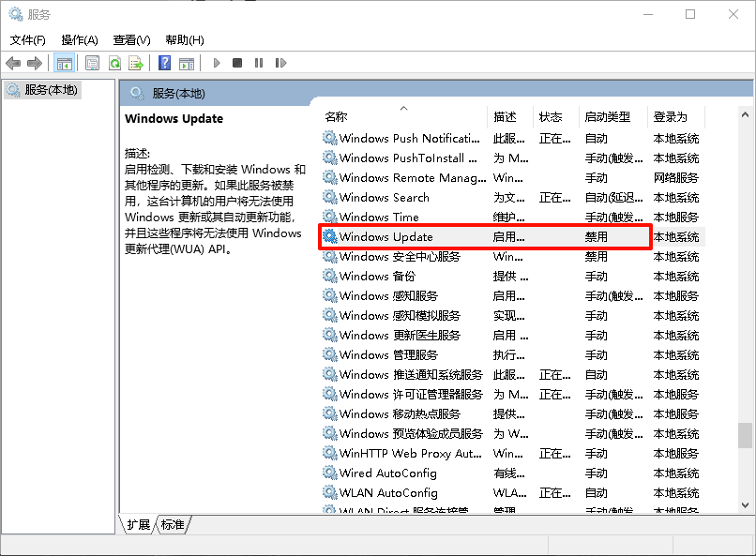Click the vertical scrollbar thumb
This screenshot has width=756, height=556.
[745, 436]
